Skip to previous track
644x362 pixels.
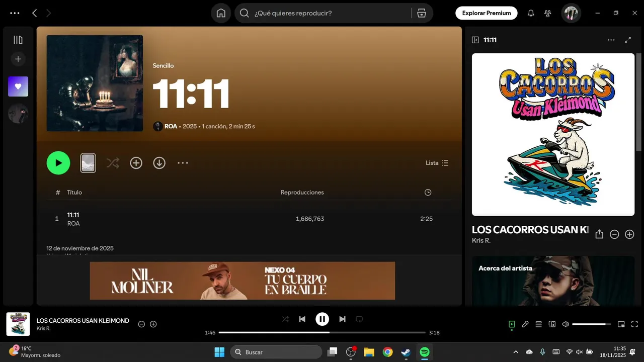coord(302,319)
